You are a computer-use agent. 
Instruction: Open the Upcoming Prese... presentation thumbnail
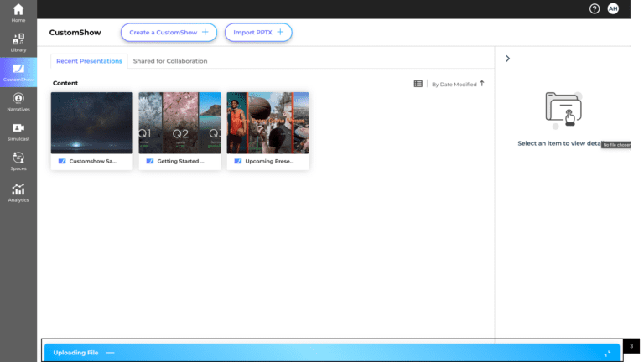(x=267, y=122)
